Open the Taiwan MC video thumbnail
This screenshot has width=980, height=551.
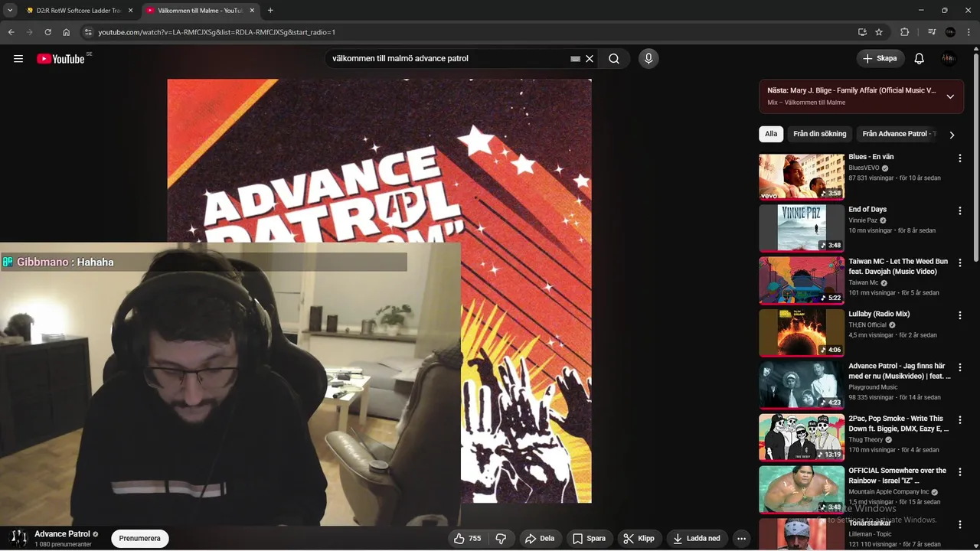[x=802, y=281]
